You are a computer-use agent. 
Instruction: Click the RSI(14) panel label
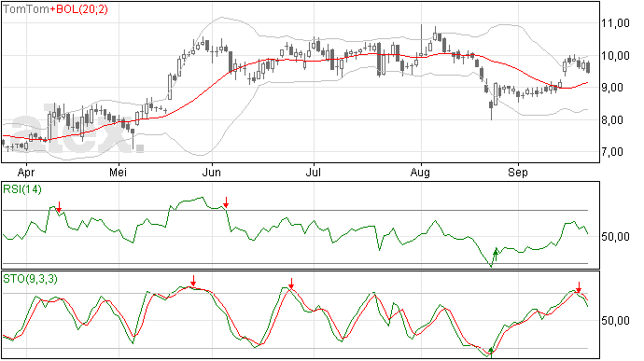coord(22,189)
